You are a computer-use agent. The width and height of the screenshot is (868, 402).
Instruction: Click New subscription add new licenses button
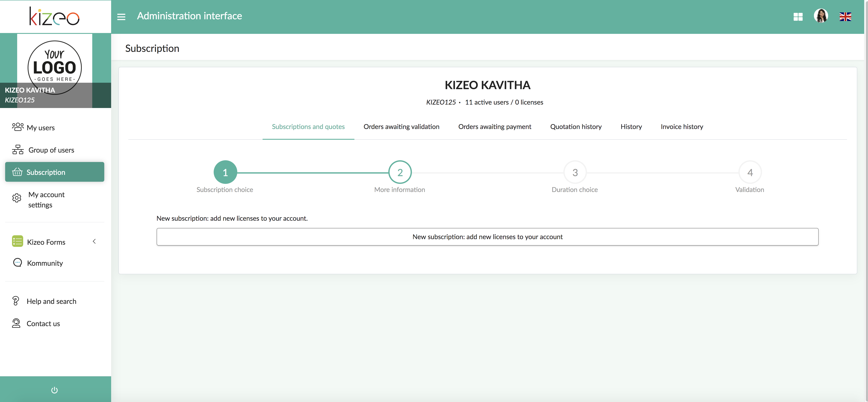click(487, 237)
